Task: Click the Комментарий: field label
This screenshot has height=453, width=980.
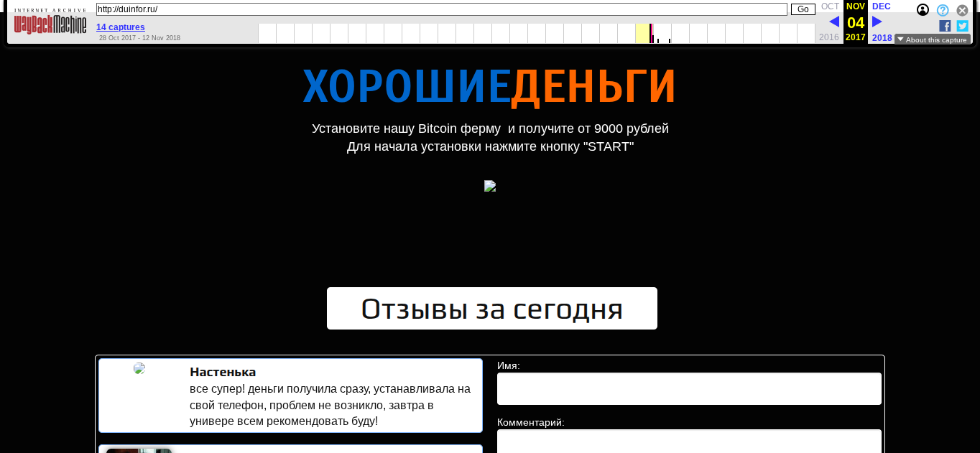Action: click(531, 422)
